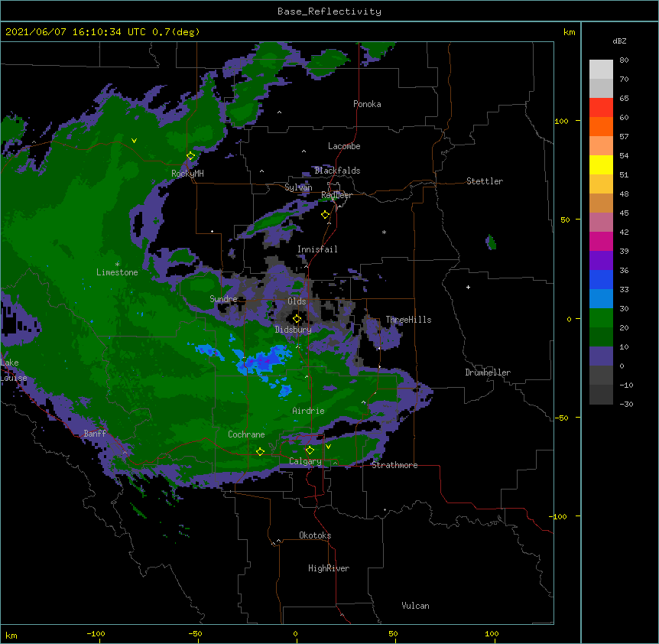This screenshot has width=659, height=644.
Task: Click the RockyMH label
Action: pyautogui.click(x=187, y=174)
